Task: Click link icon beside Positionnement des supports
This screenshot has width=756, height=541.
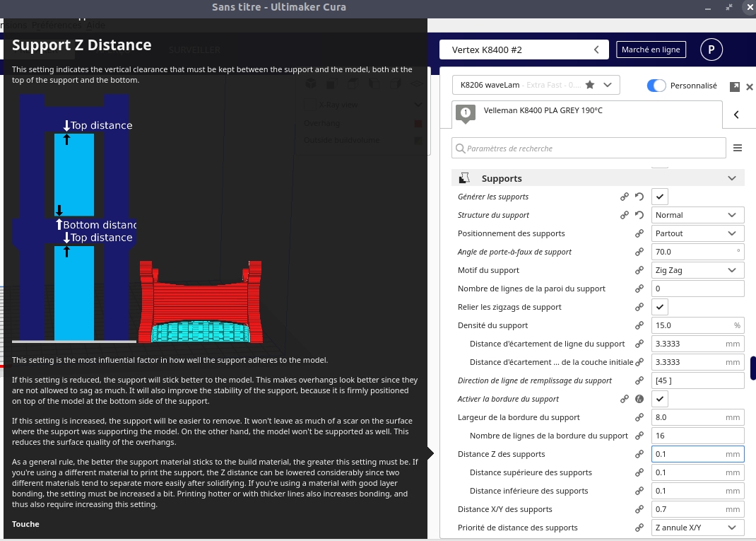Action: tap(639, 233)
